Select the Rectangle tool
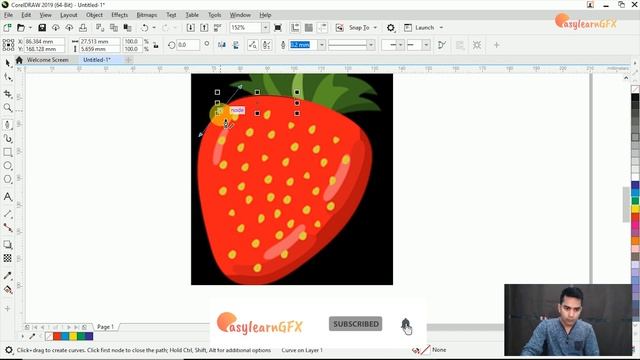 point(7,152)
